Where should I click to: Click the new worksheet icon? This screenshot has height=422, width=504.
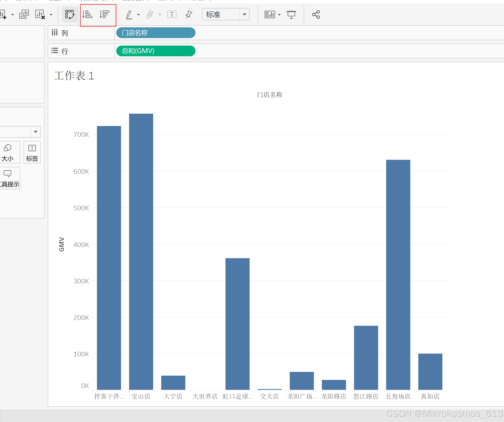tap(3, 14)
